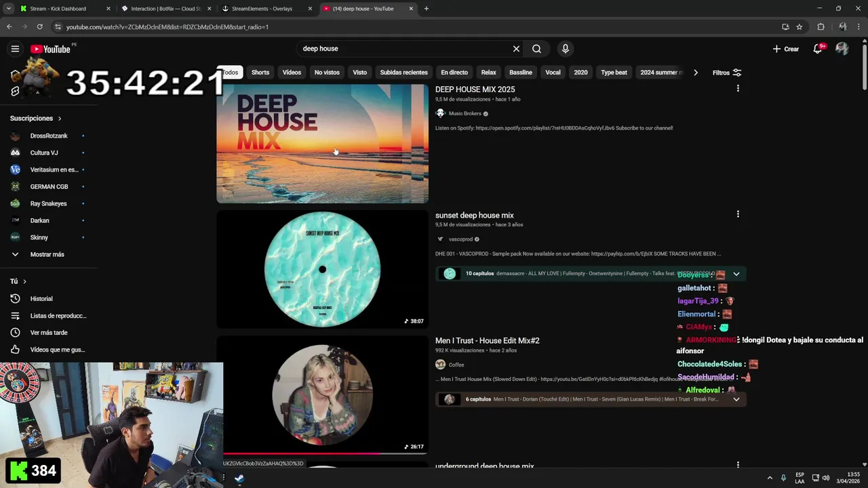Open Men I Trust - House Edit Mix#2
This screenshot has width=868, height=488.
(x=488, y=340)
